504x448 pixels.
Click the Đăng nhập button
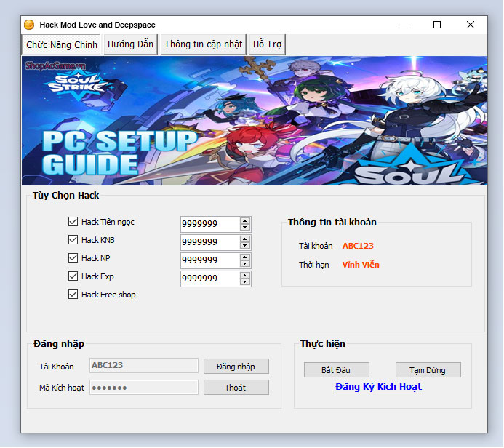pos(236,367)
